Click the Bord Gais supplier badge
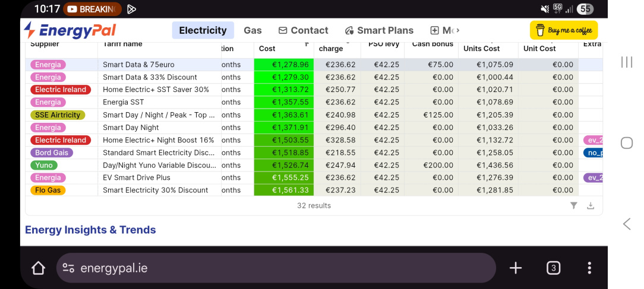This screenshot has width=644, height=289. [52, 153]
